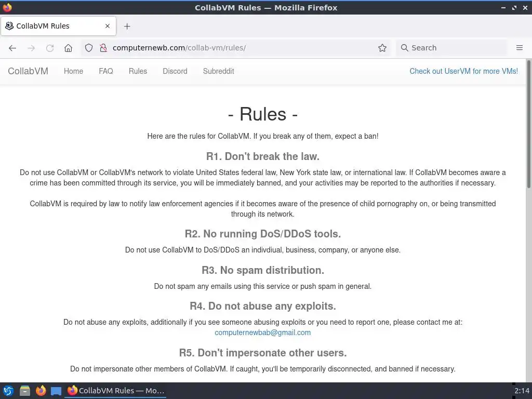Open the Firefox home page
This screenshot has width=532, height=399.
coord(68,48)
